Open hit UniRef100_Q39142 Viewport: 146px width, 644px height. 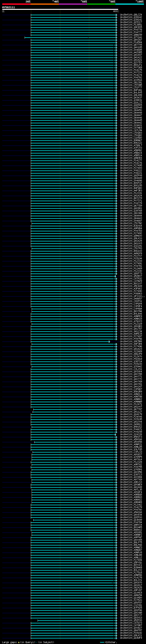(x=131, y=17)
